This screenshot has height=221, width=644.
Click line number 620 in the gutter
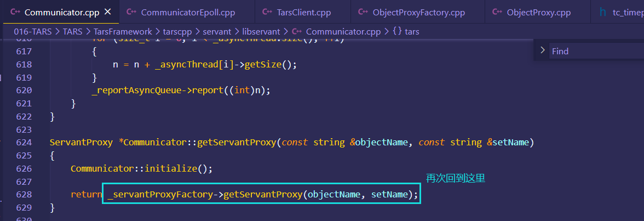(24, 90)
